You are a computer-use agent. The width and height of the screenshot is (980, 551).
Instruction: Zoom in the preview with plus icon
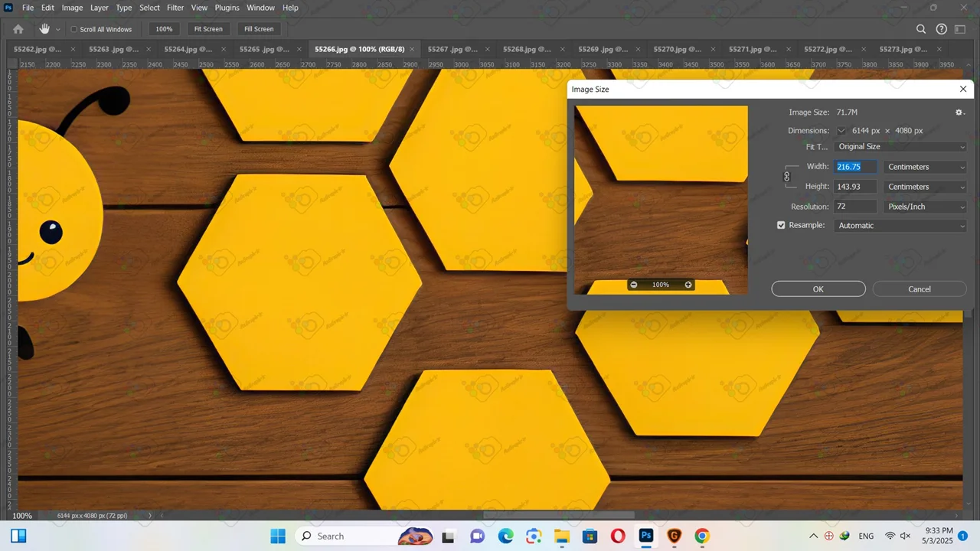(x=688, y=285)
